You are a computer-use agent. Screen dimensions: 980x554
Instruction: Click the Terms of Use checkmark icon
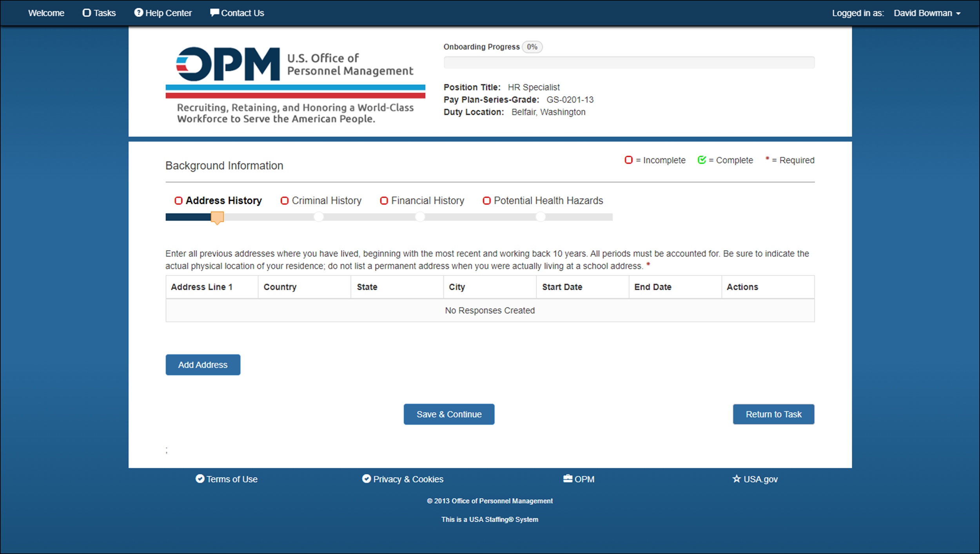click(x=200, y=479)
